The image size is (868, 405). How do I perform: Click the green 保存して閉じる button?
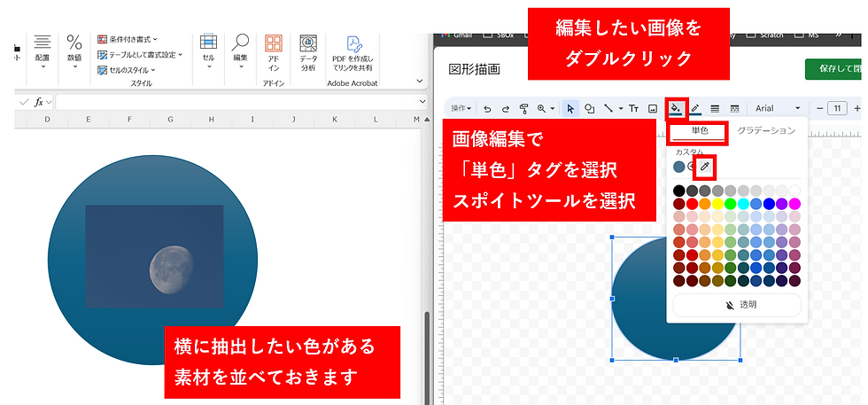[x=834, y=70]
